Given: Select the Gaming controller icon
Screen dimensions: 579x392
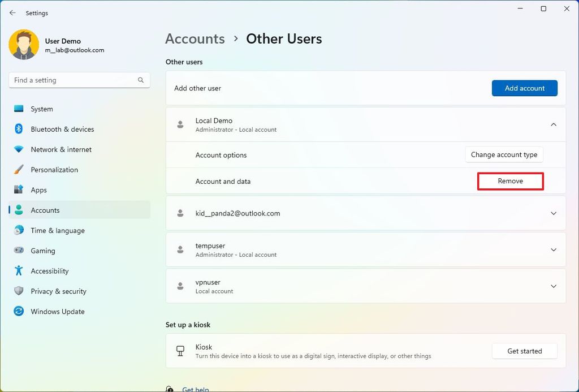Looking at the screenshot, I should [19, 251].
